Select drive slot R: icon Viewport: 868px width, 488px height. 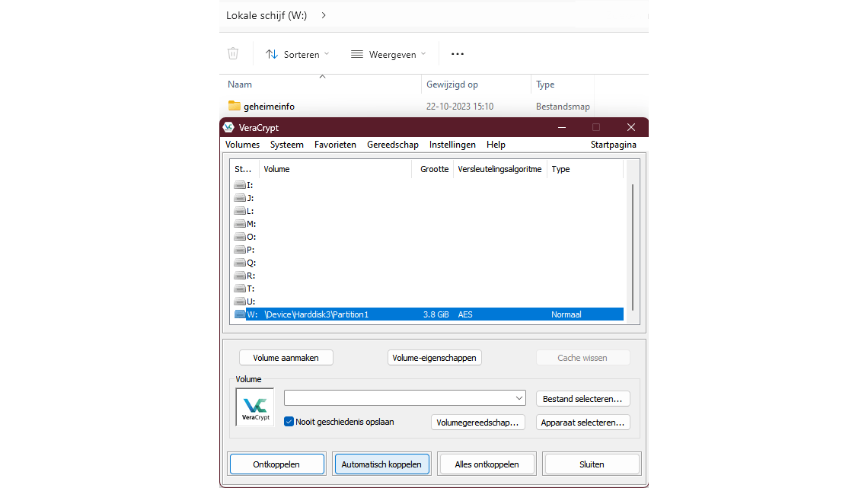(x=240, y=275)
